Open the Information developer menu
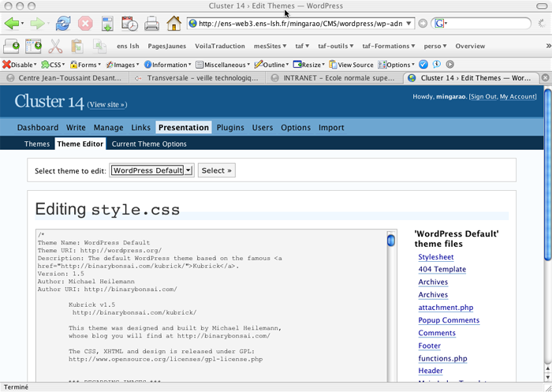Image resolution: width=552 pixels, height=392 pixels. 167,65
